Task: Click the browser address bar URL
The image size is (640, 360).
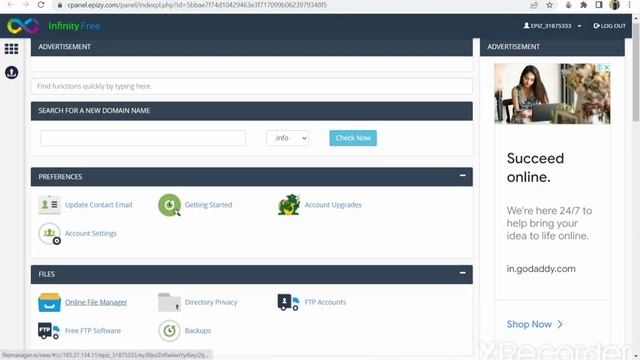Action: point(197,5)
